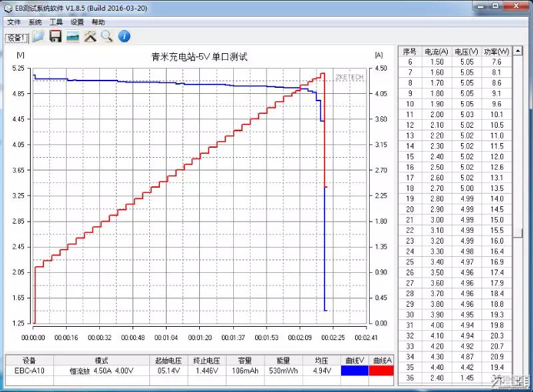Click the 4.50 current axis label
Viewport: 533px width, 392px height.
pos(381,69)
